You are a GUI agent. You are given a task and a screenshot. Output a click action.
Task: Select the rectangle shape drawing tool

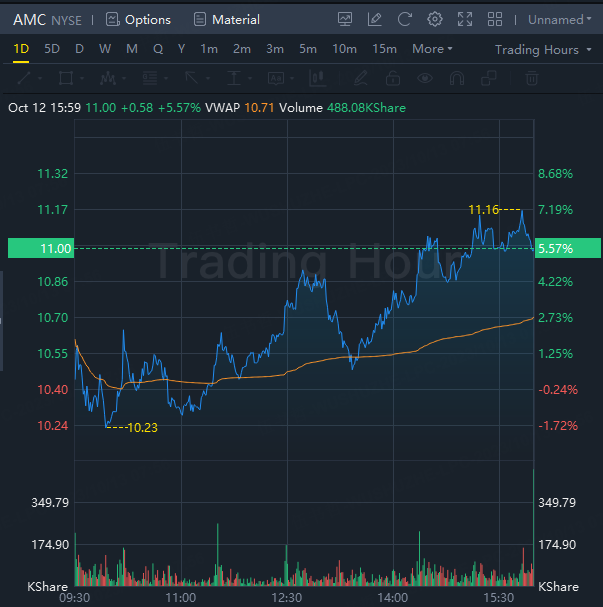pos(66,78)
